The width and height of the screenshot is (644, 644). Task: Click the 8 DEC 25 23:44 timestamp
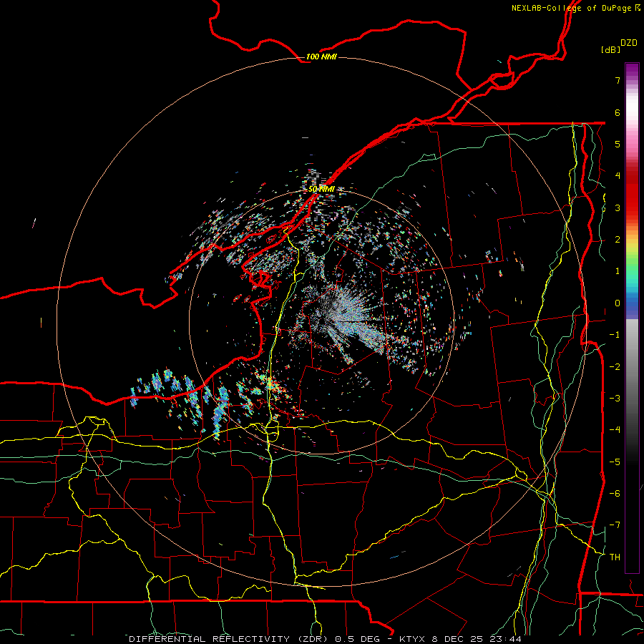click(477, 639)
